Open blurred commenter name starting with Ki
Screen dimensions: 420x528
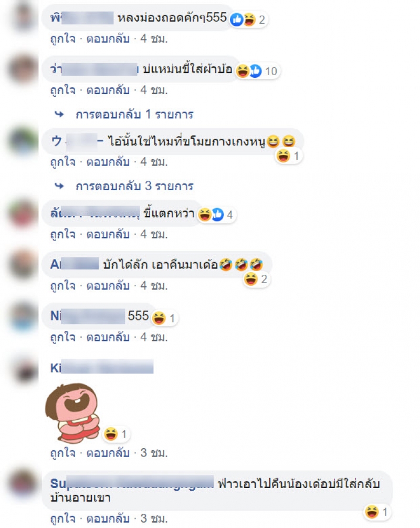point(102,367)
